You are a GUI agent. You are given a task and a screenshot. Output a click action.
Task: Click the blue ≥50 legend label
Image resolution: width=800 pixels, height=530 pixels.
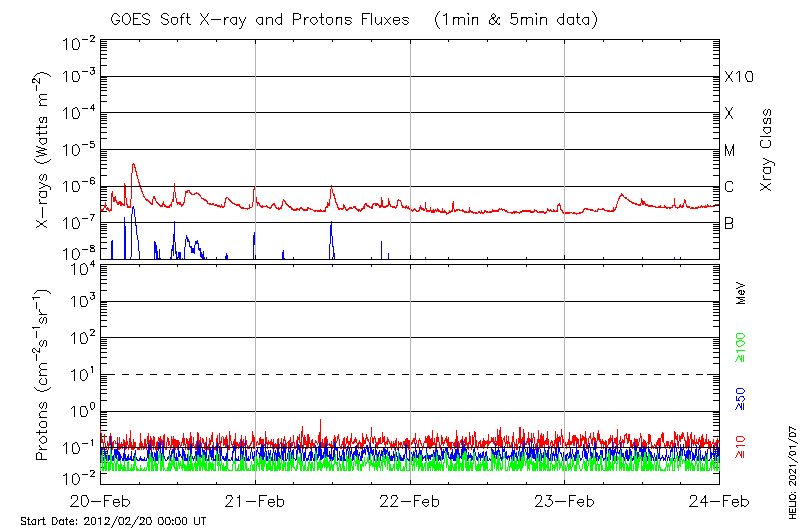(x=741, y=398)
